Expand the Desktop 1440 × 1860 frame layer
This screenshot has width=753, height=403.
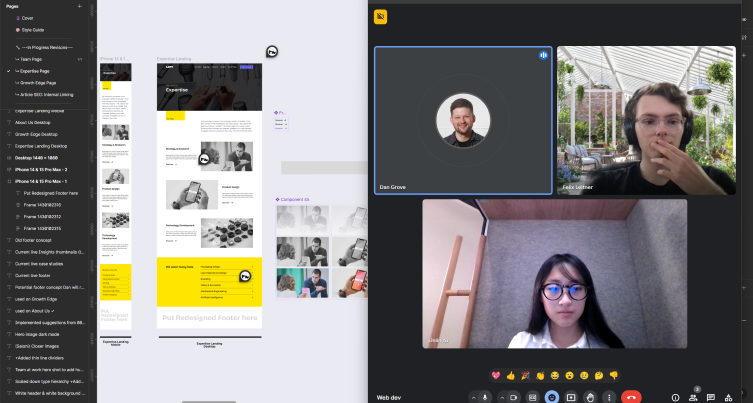[9, 158]
